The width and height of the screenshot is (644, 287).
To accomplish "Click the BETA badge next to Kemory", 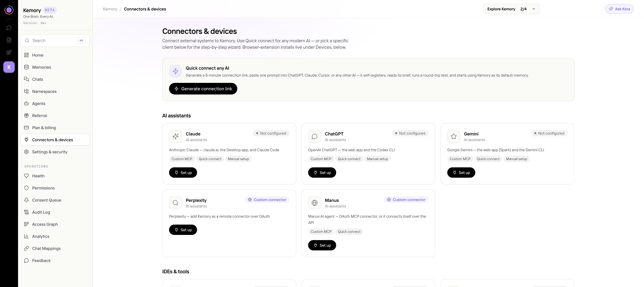I will point(50,10).
